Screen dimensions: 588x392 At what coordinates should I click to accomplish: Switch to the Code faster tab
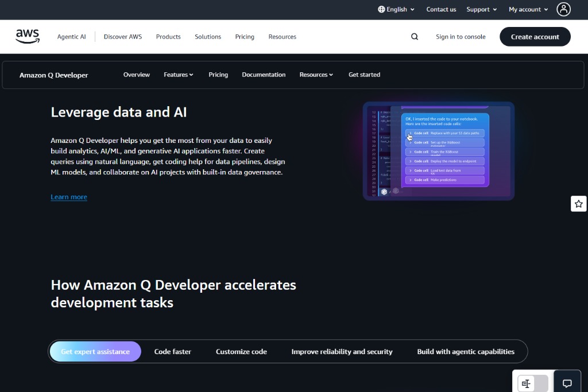172,351
